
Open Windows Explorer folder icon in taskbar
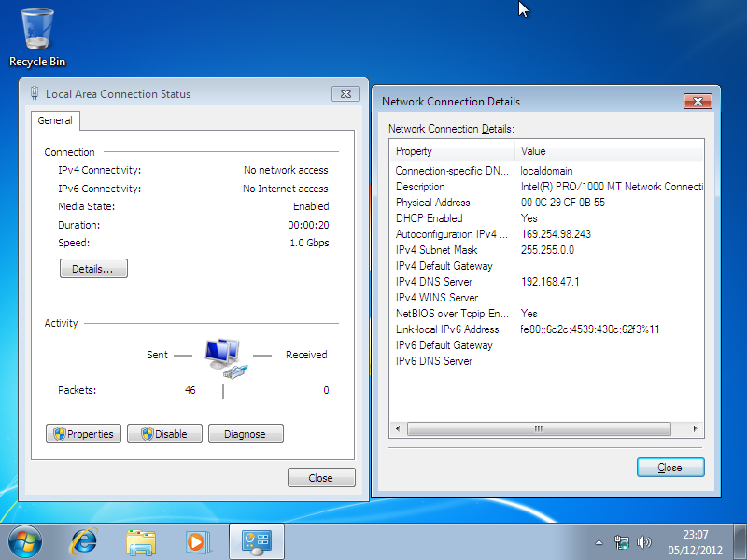141,540
